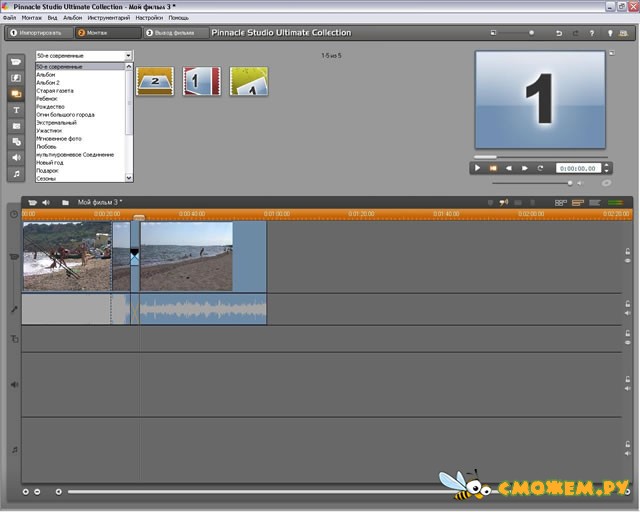Viewport: 640px width, 512px height.
Task: Click the Redo arrow in the top bar
Action: click(576, 33)
